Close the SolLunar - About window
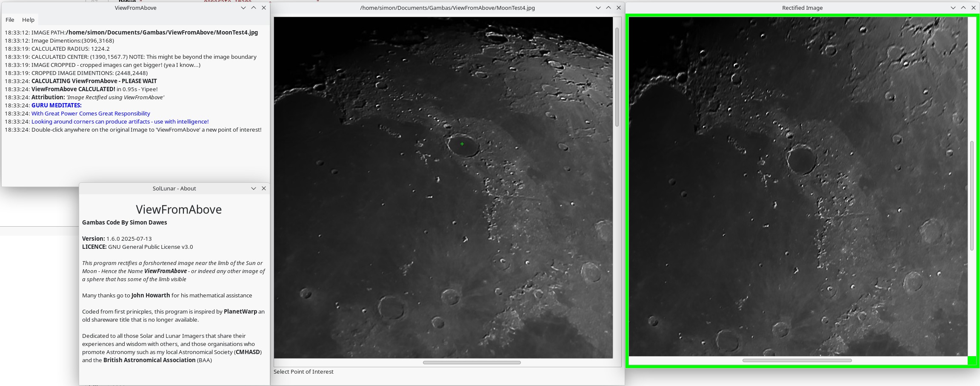The height and width of the screenshot is (386, 980). tap(264, 188)
